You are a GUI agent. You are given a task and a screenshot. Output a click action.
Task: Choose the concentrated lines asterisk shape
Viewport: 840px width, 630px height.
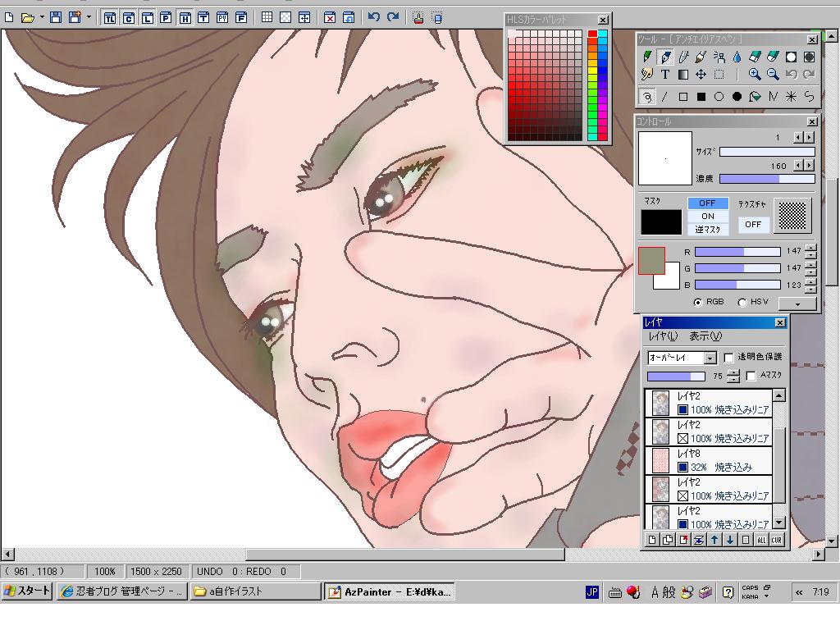pos(792,97)
